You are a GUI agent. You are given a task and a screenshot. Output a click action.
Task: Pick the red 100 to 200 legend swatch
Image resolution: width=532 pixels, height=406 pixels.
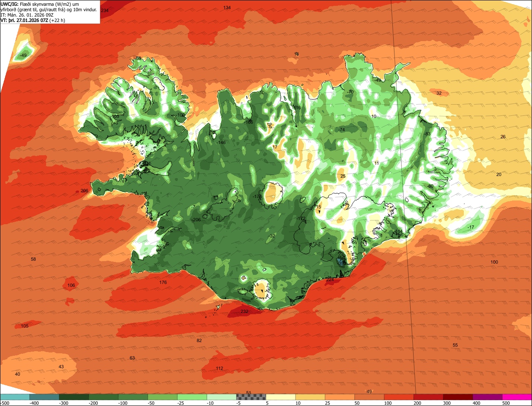pos(399,397)
